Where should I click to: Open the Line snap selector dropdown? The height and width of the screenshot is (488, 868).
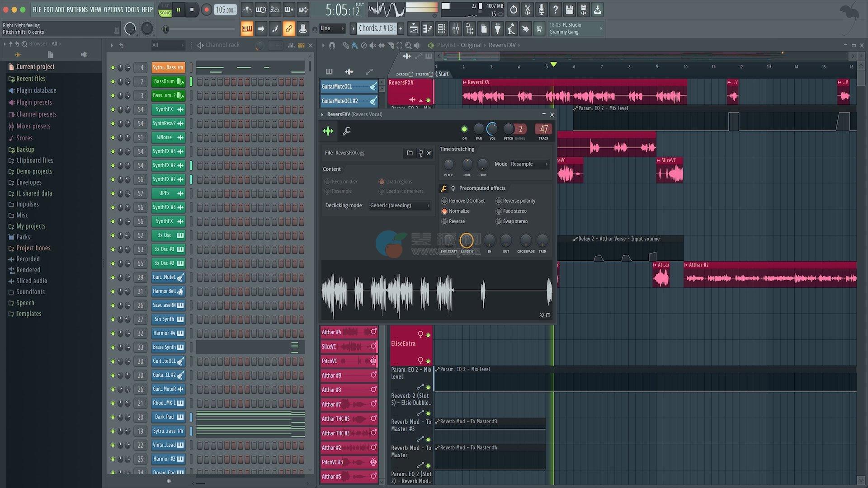332,28
